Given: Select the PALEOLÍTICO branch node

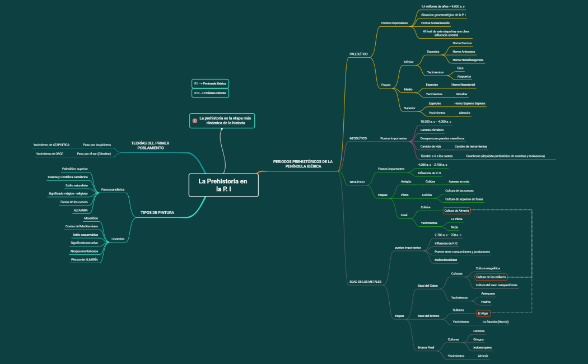Looking at the screenshot, I should 358,54.
